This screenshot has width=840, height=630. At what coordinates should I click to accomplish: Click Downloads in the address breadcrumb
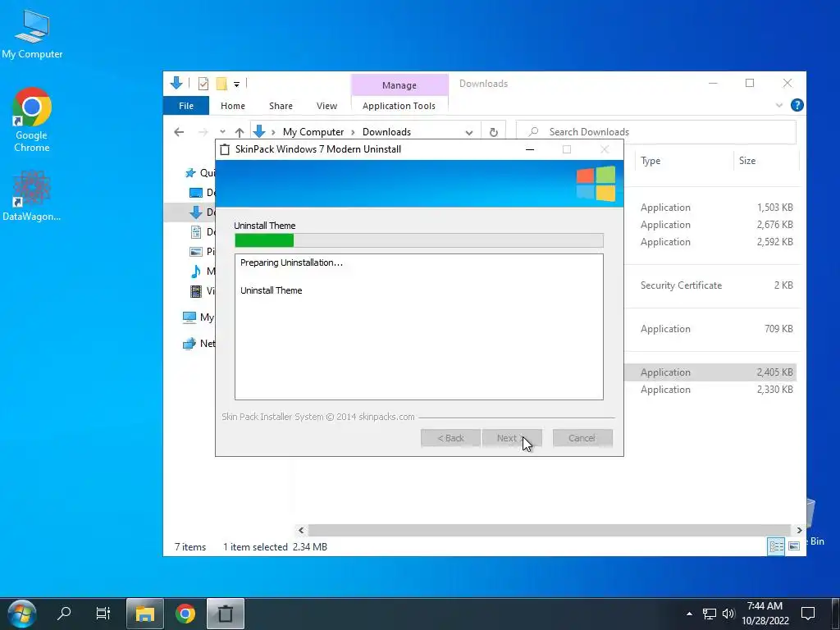pos(386,132)
